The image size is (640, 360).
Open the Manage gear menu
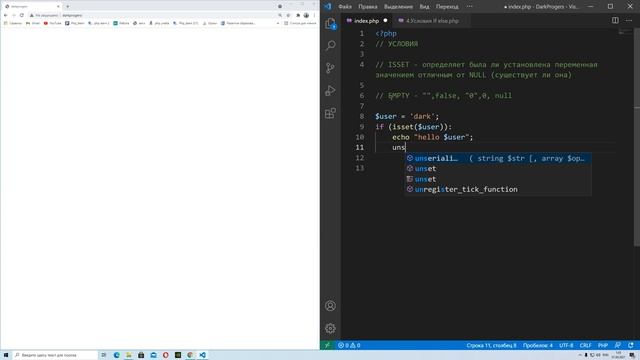330,328
